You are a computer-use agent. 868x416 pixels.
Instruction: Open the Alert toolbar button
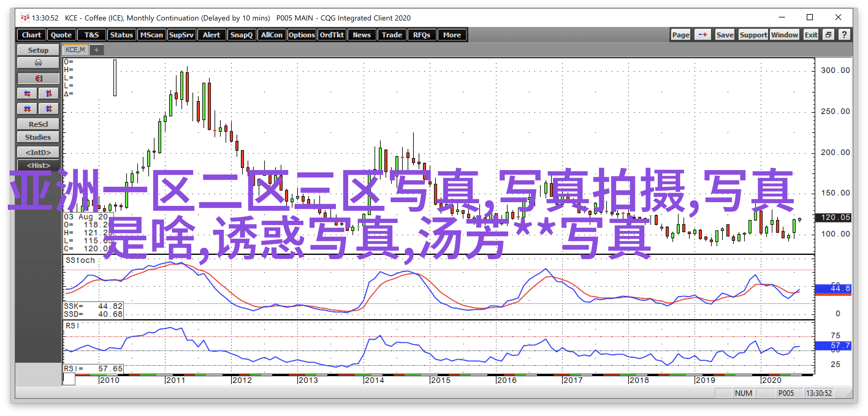pyautogui.click(x=211, y=35)
